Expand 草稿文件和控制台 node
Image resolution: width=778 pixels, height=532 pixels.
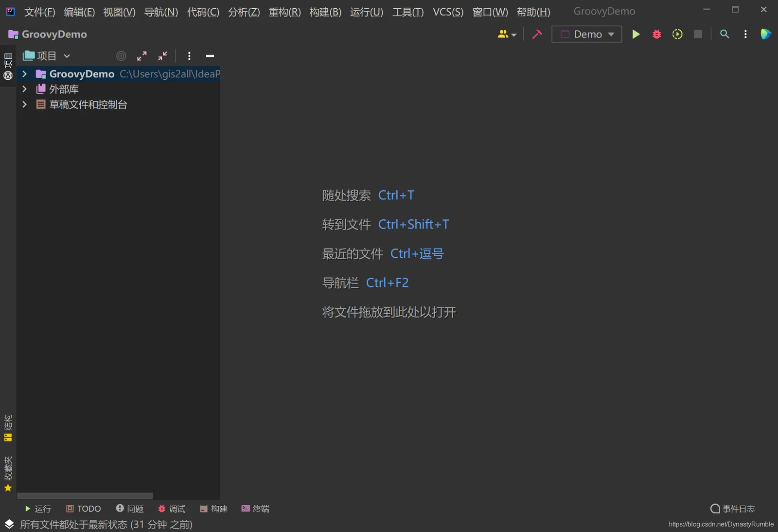click(24, 105)
